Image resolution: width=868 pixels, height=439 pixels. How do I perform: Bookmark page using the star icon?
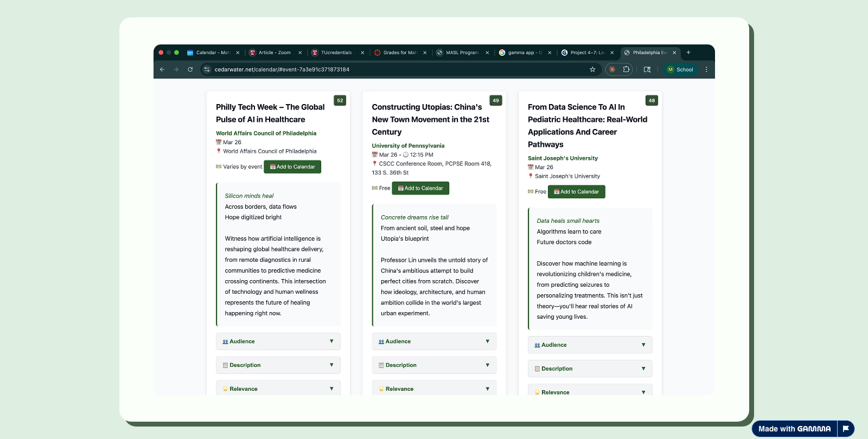592,69
